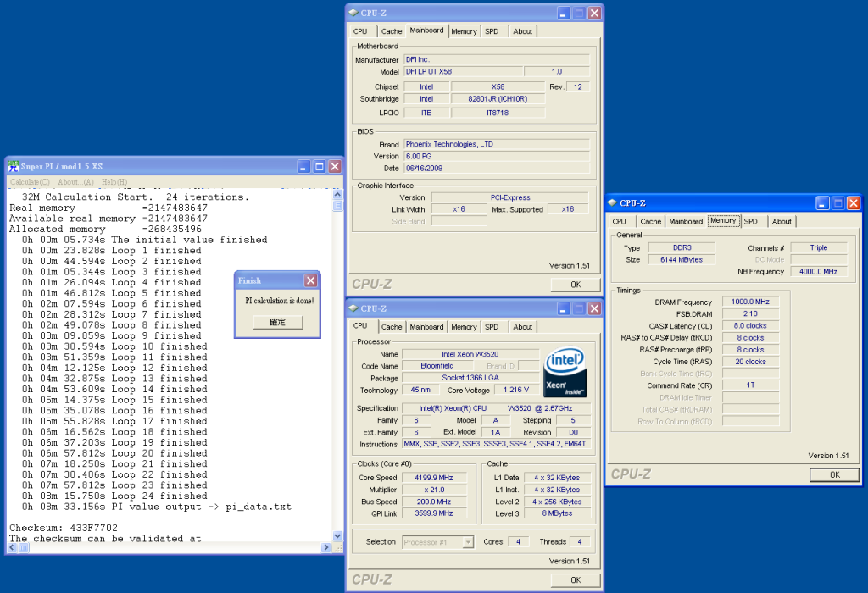Click the Core Speed 4199.9 MHz field
This screenshot has width=868, height=593.
tap(435, 478)
